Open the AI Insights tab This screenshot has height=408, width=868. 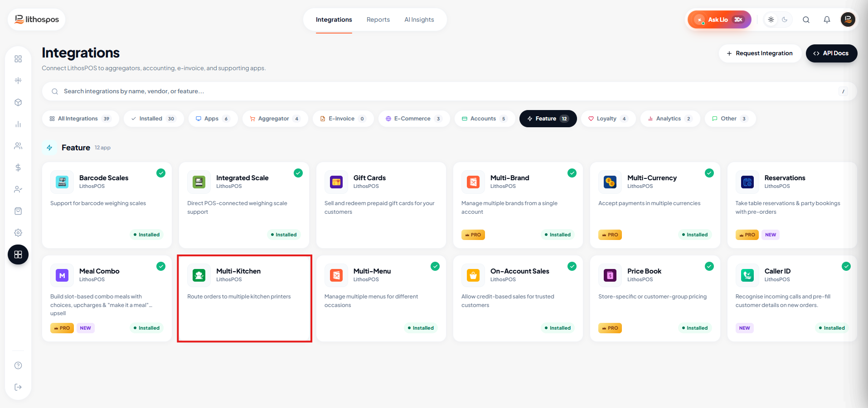[x=419, y=19]
